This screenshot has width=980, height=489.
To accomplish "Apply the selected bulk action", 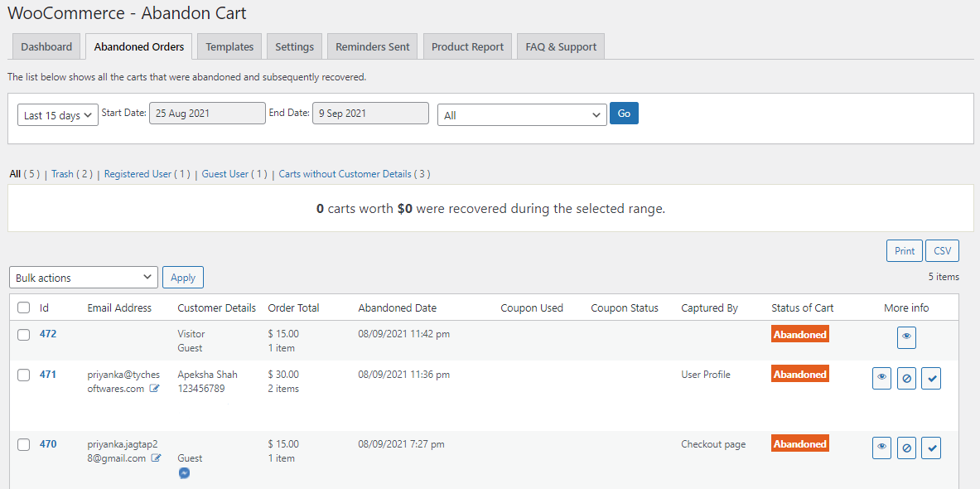I will 183,278.
